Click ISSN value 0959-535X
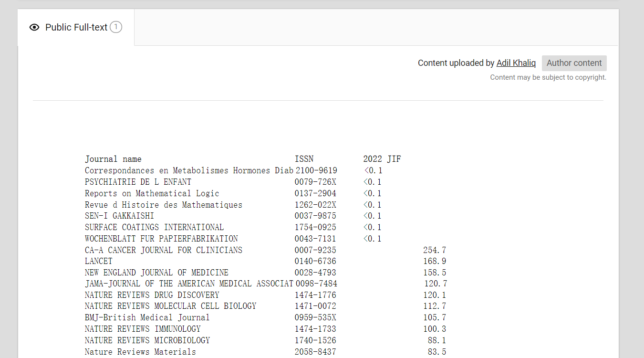The height and width of the screenshot is (358, 644). pyautogui.click(x=315, y=317)
